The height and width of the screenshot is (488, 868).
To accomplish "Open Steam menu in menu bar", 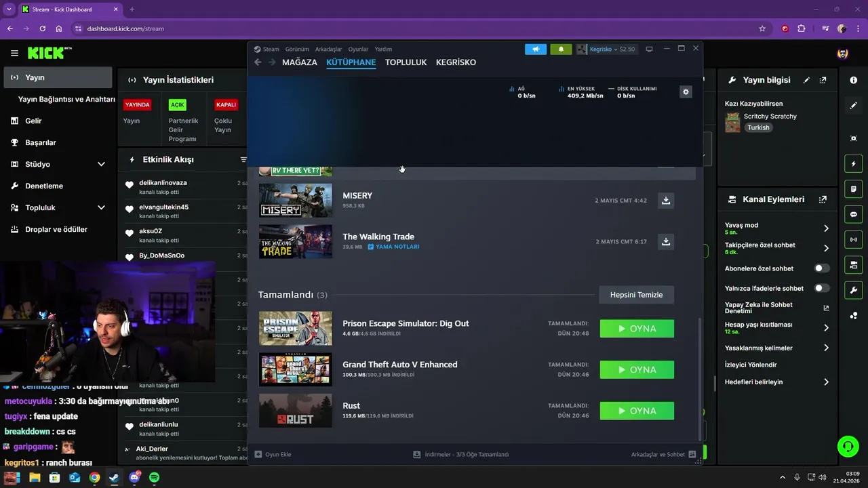I will 271,49.
